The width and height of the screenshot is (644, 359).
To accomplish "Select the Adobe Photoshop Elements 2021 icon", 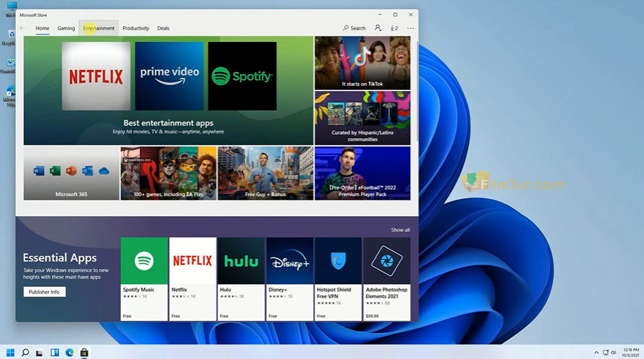I will 387,261.
